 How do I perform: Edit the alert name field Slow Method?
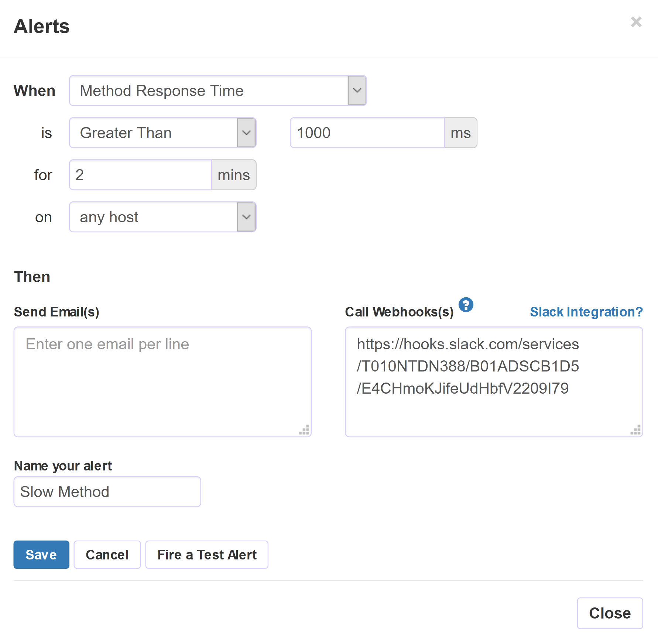click(107, 492)
